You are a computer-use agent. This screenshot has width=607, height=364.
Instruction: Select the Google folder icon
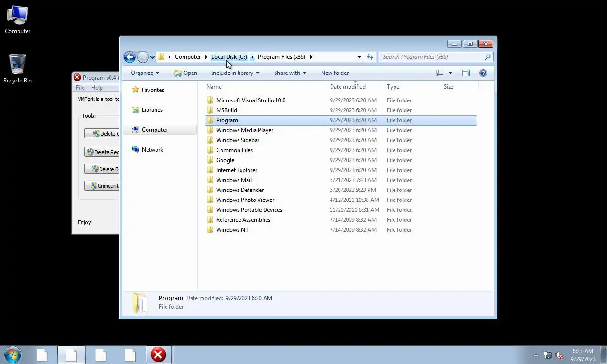coord(211,160)
